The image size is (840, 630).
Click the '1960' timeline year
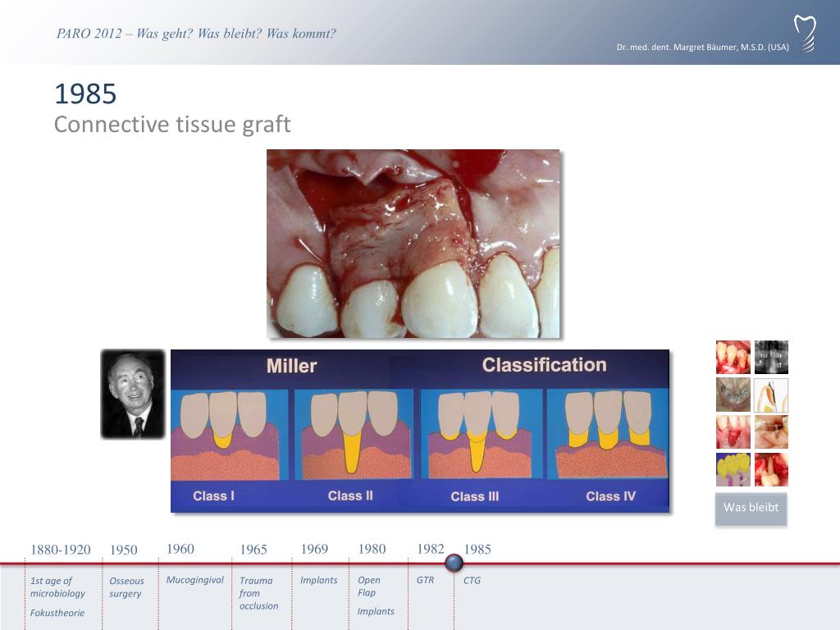(x=180, y=549)
